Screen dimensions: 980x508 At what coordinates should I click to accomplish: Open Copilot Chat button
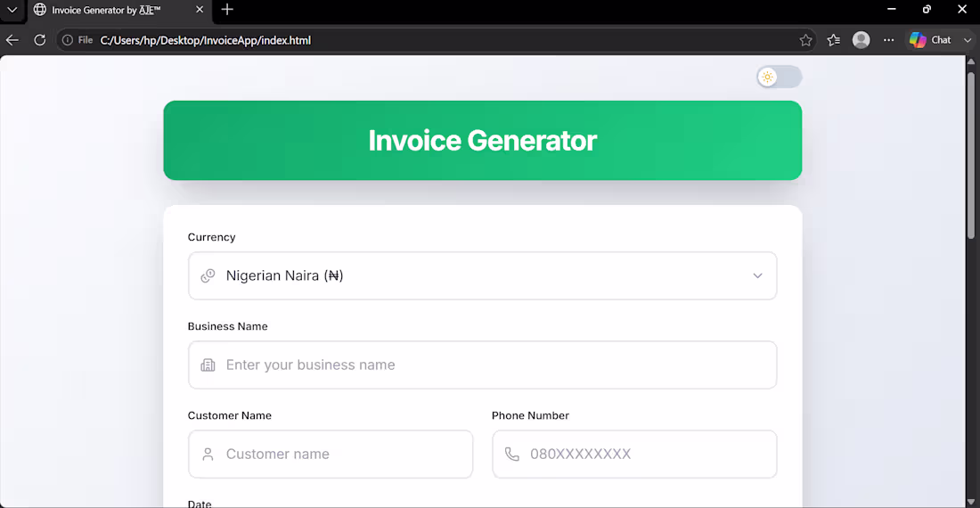931,40
